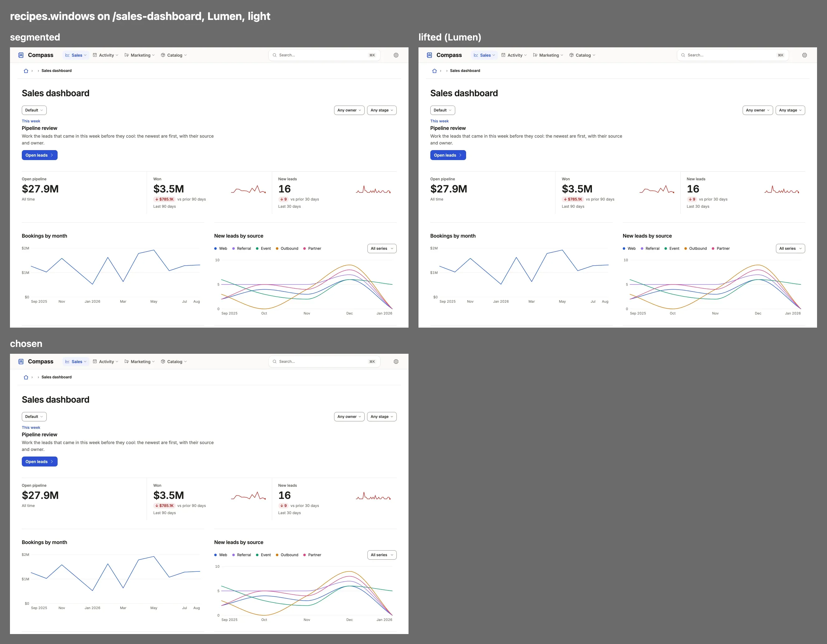Click the home breadcrumb icon in the lifted (Lumen) panel
This screenshot has height=644, width=827.
[435, 71]
